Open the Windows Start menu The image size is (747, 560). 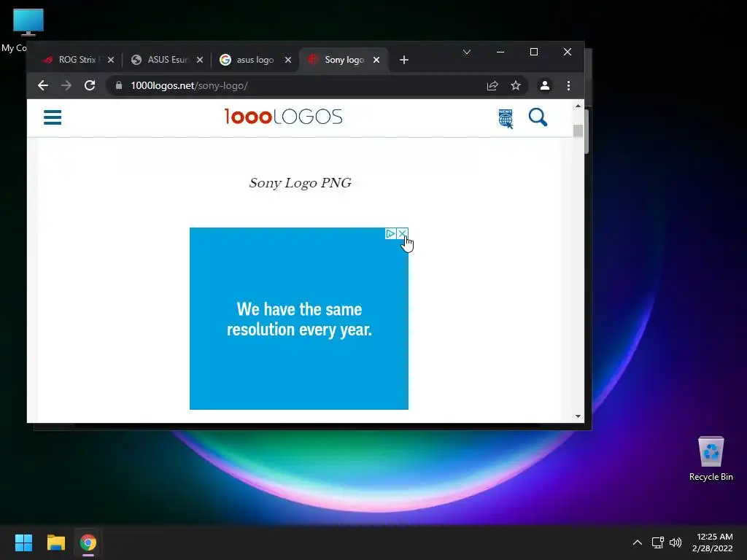[23, 542]
